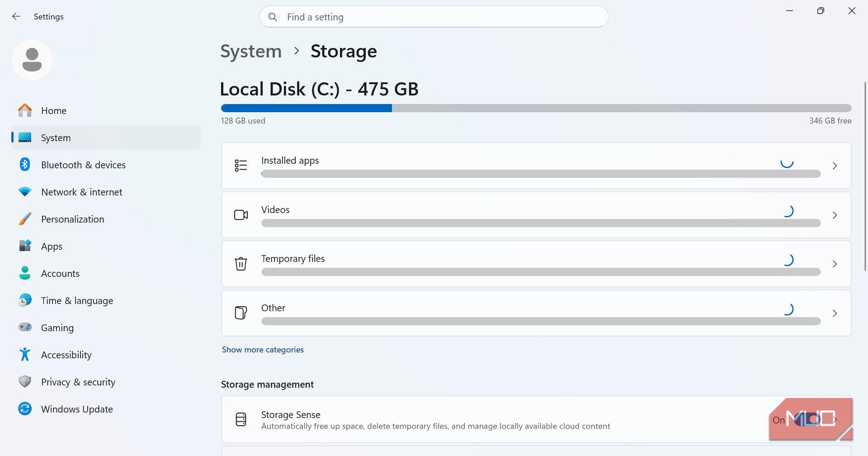This screenshot has height=456, width=868.
Task: Click the Bluetooth icon in sidebar
Action: click(x=25, y=165)
